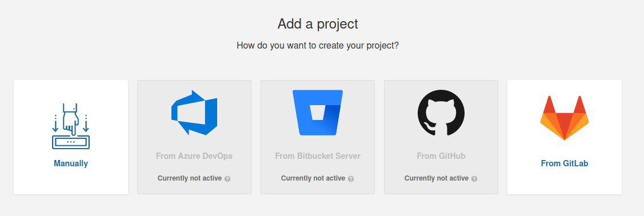The height and width of the screenshot is (216, 644).
Task: Click From Bitbucket Server label
Action: (318, 156)
